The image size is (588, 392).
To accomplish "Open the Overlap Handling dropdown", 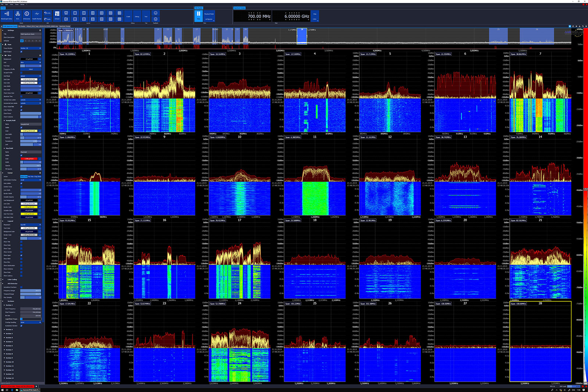I will [31, 322].
